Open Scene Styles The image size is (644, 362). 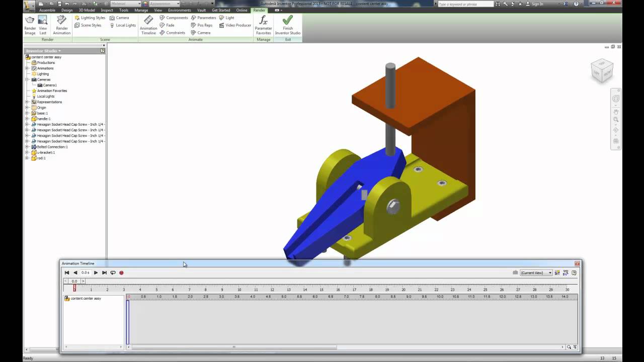[x=88, y=25]
